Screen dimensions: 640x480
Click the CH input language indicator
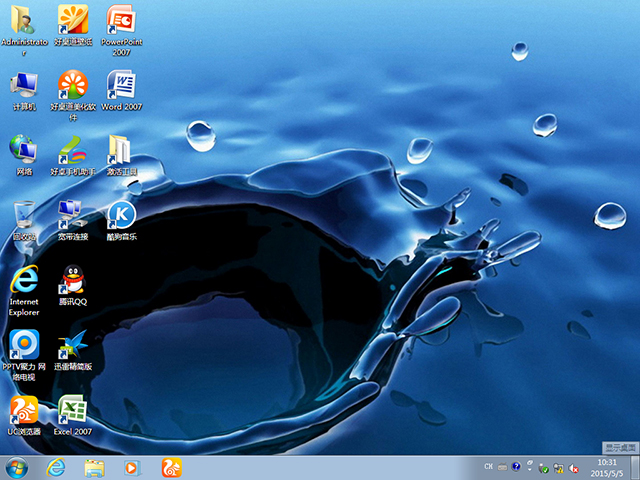pos(488,467)
